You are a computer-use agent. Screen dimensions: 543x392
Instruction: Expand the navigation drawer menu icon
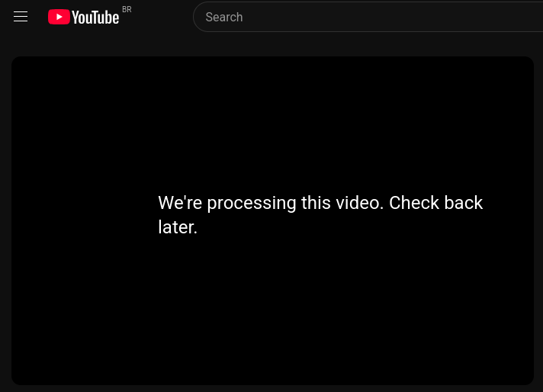click(x=21, y=17)
